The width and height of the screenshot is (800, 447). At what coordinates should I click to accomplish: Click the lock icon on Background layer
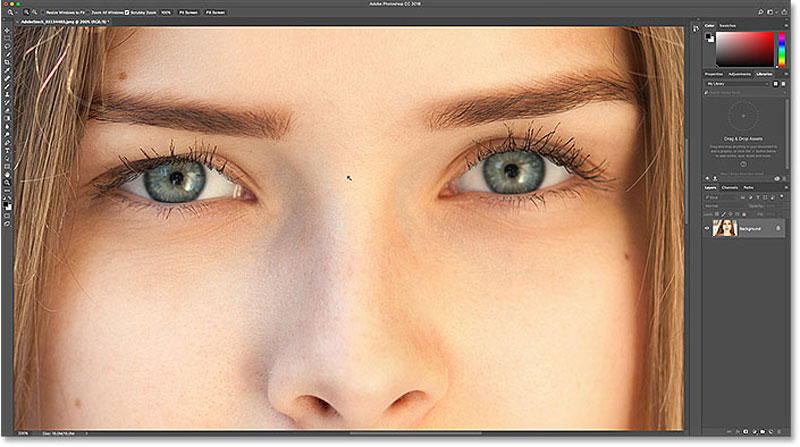click(x=779, y=228)
